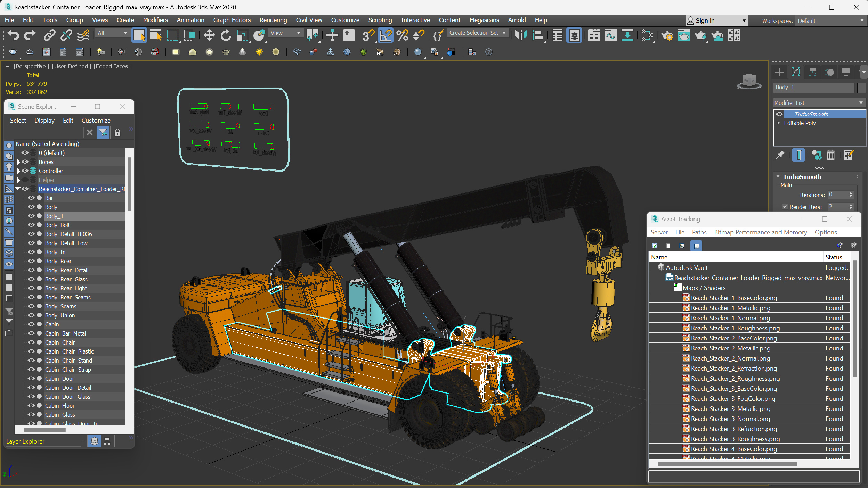Open the Modifier List dropdown
The width and height of the screenshot is (868, 488).
click(x=819, y=103)
